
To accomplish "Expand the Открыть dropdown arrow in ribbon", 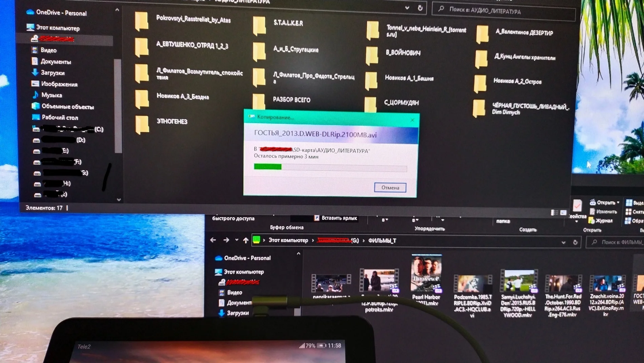I will click(x=618, y=202).
